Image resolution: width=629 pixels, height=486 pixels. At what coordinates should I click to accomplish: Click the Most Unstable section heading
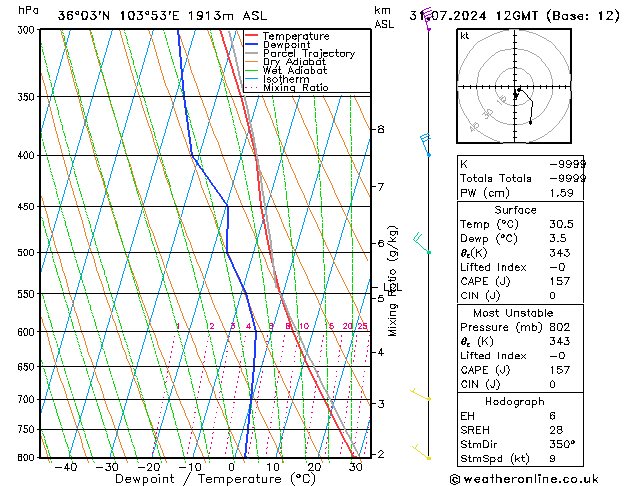513,313
